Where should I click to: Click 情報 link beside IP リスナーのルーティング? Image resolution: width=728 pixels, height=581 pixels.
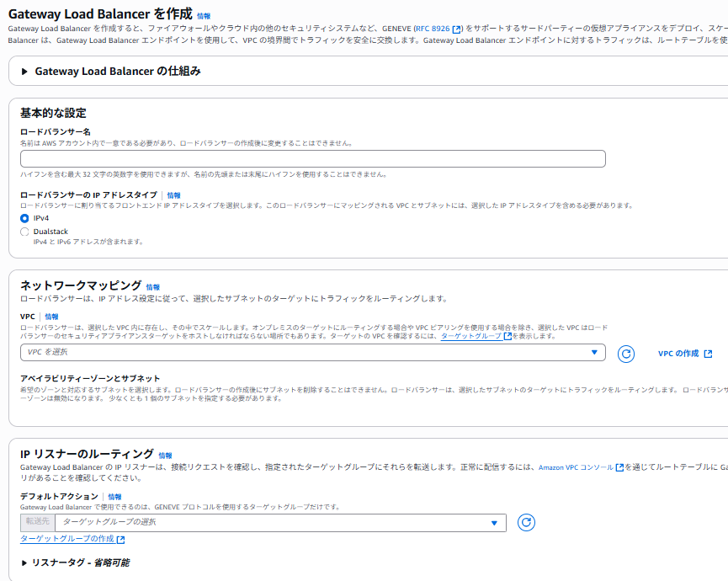point(165,456)
